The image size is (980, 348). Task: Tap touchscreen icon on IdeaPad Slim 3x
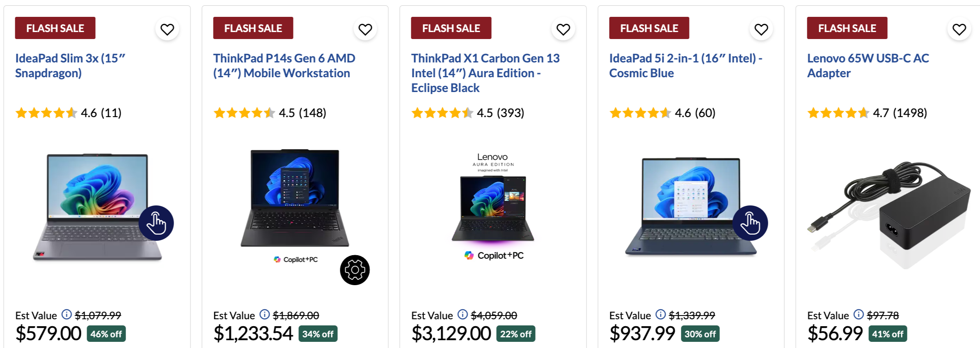pos(156,223)
